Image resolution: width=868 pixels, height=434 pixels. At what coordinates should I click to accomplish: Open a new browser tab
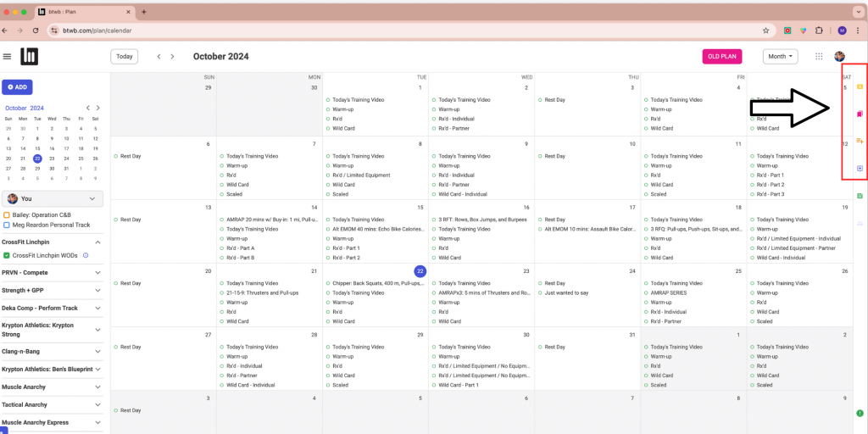(144, 12)
